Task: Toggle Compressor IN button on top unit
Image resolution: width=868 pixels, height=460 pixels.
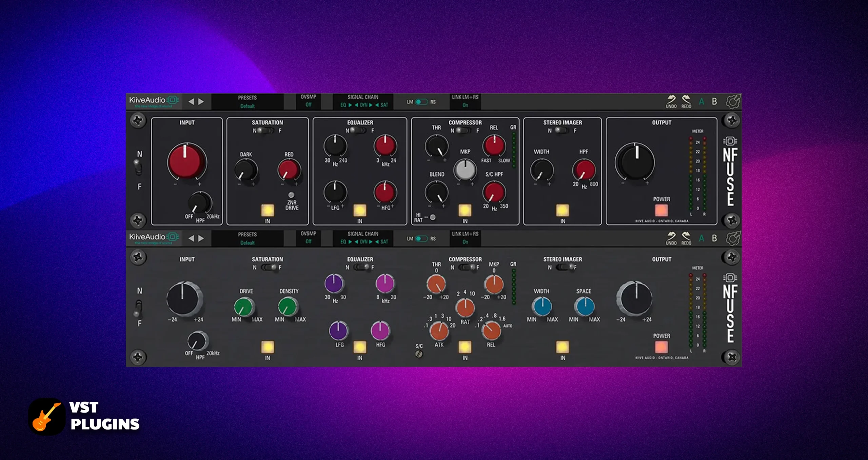Action: pyautogui.click(x=465, y=210)
